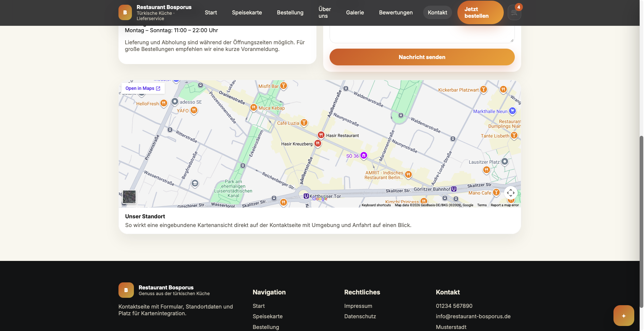Select the SO 36 venue marker
The width and height of the screenshot is (644, 331).
(364, 156)
